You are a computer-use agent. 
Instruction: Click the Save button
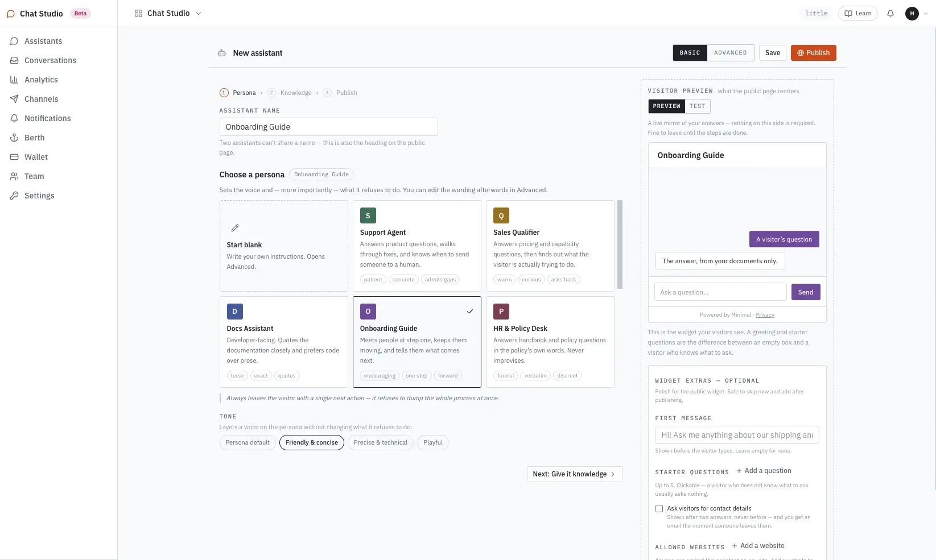click(x=773, y=53)
